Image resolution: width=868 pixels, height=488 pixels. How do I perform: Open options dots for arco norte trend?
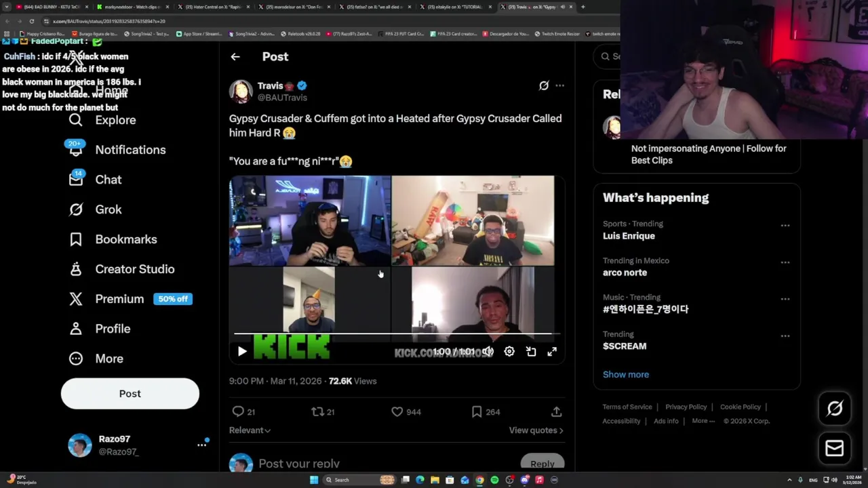tap(785, 262)
